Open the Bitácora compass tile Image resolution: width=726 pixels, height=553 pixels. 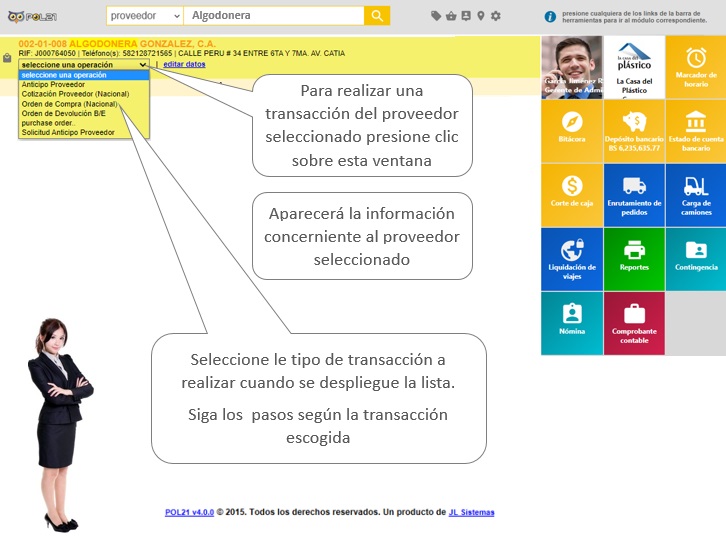click(572, 131)
